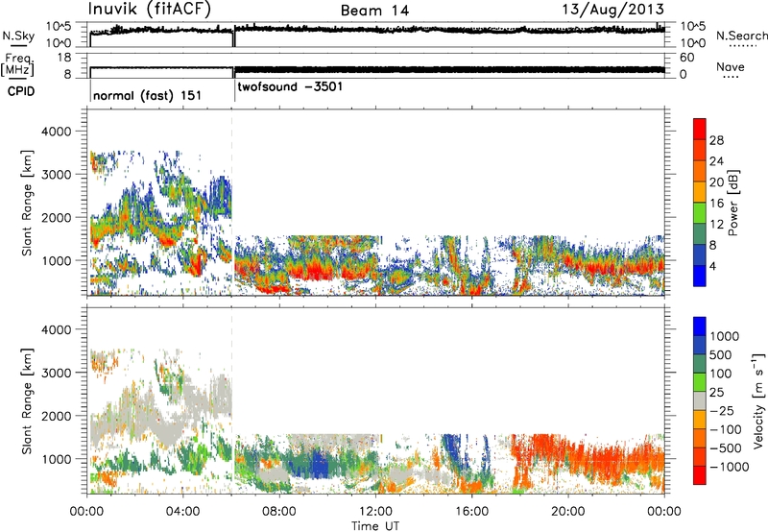This screenshot has height=532, width=768.
Task: Click the 'Beam 14' heading
Action: [374, 11]
